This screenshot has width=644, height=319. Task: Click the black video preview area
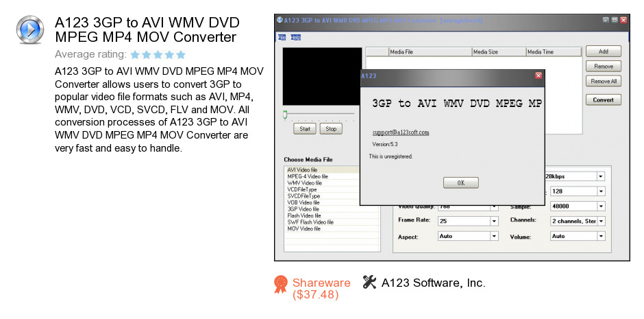(x=323, y=76)
